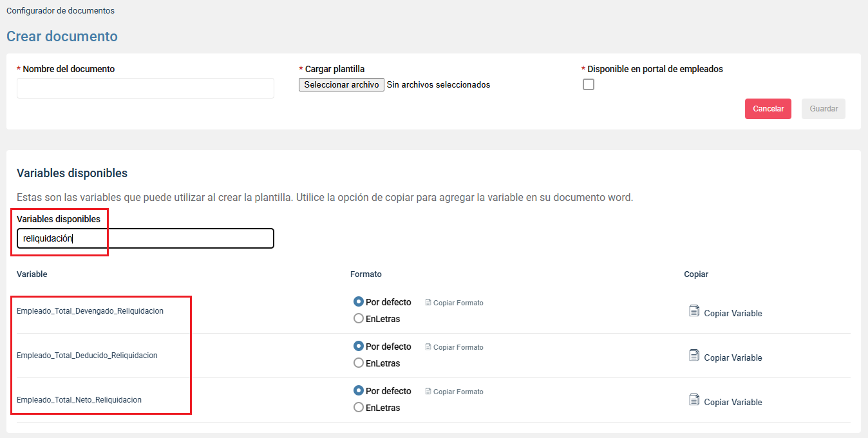Image resolution: width=868 pixels, height=438 pixels.
Task: Select EnLetras format for Neto variable
Action: [x=359, y=407]
